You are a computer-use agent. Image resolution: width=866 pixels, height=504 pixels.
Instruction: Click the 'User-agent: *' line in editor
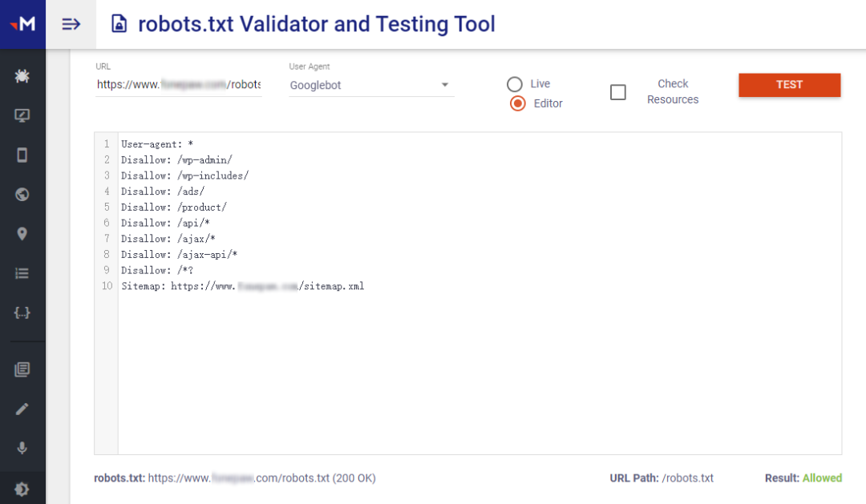[157, 144]
